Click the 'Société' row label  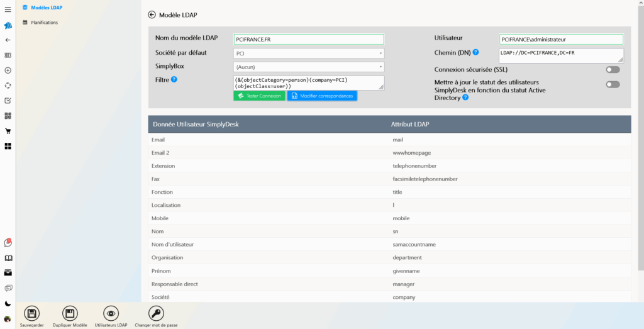160,298
